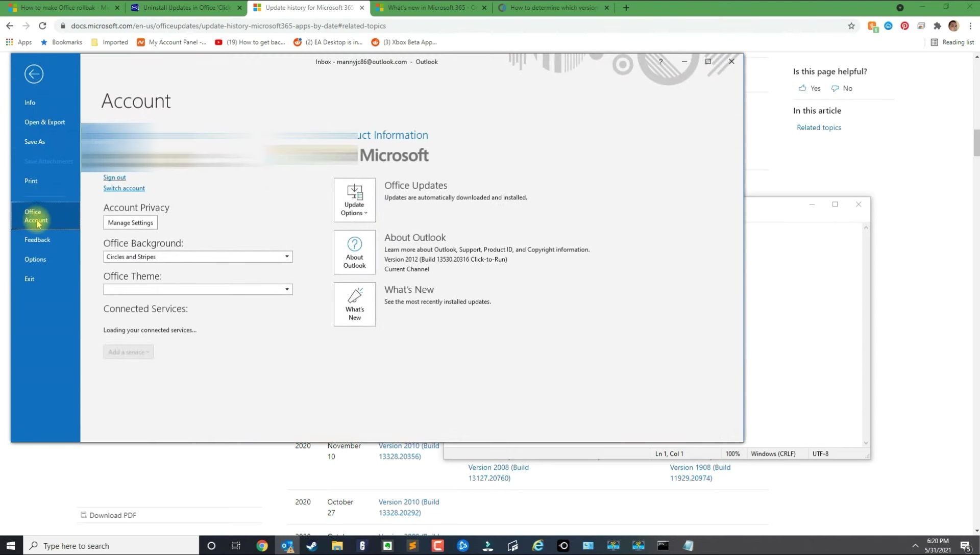Click Download PDF on docs page
The width and height of the screenshot is (980, 555).
[x=108, y=515]
